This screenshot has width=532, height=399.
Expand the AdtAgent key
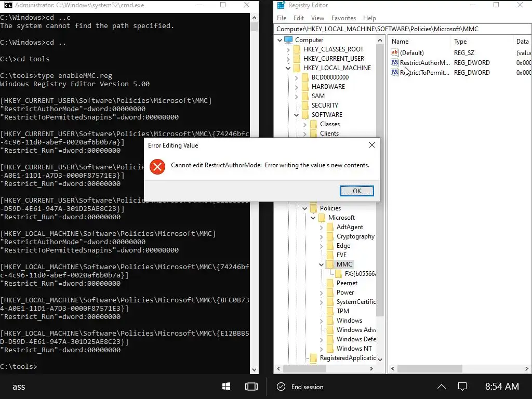click(321, 228)
